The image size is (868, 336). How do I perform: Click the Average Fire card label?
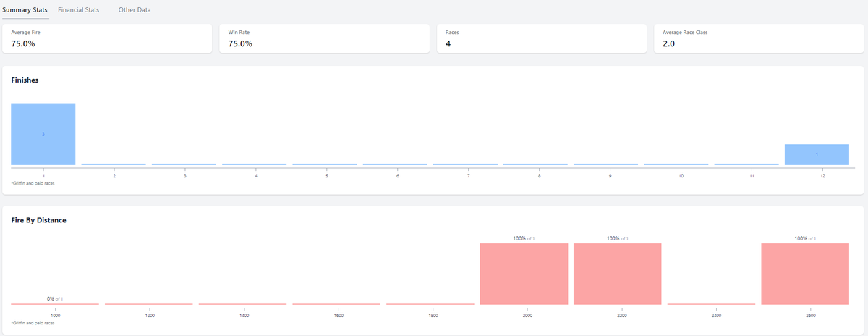(25, 33)
